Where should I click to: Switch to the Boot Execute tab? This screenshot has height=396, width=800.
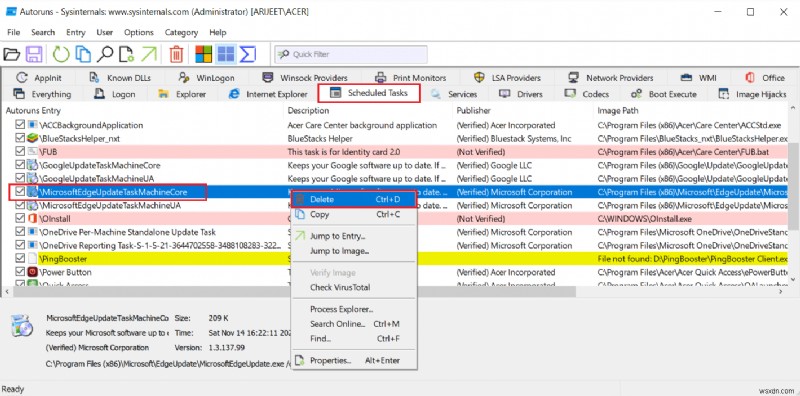click(x=663, y=94)
